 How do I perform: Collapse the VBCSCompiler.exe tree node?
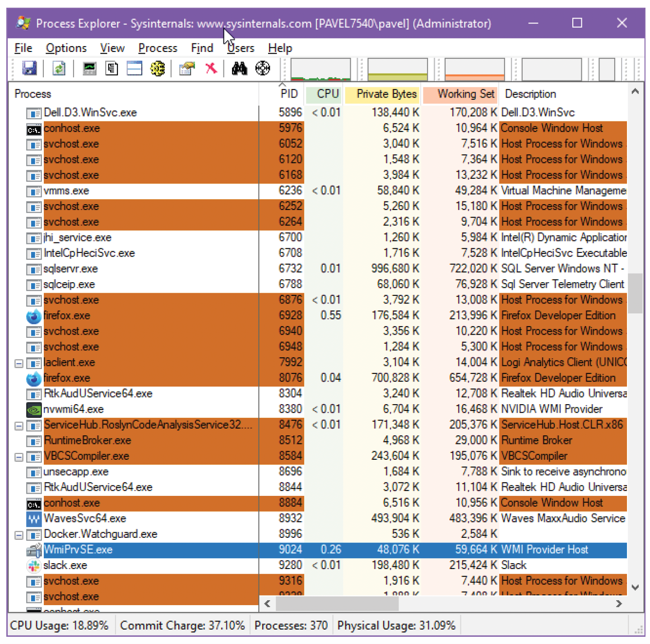pos(19,457)
